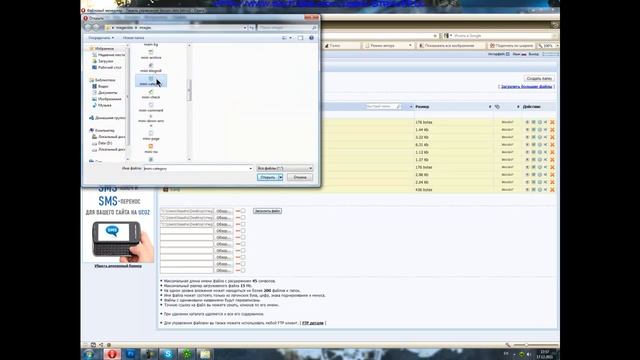Select the mini-blogroll file icon
The image size is (640, 360).
coord(151,65)
